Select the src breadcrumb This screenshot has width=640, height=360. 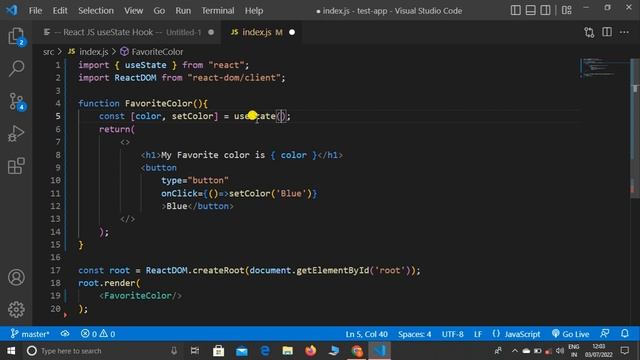48,52
